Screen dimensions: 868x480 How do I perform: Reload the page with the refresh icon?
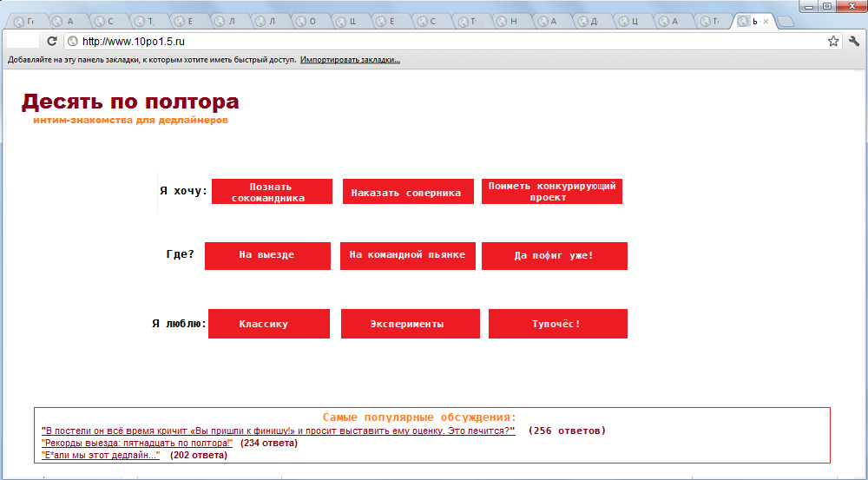(x=52, y=41)
